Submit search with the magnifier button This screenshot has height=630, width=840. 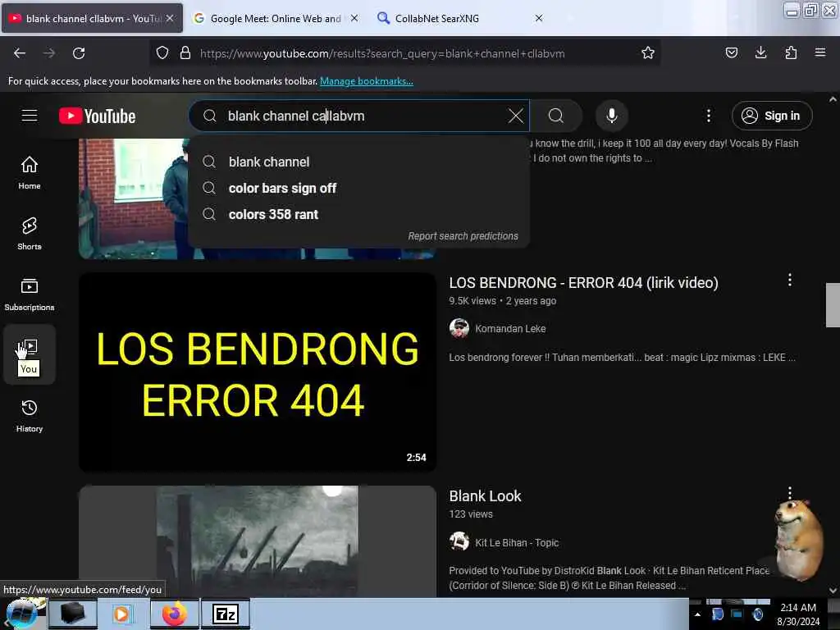[x=556, y=116]
